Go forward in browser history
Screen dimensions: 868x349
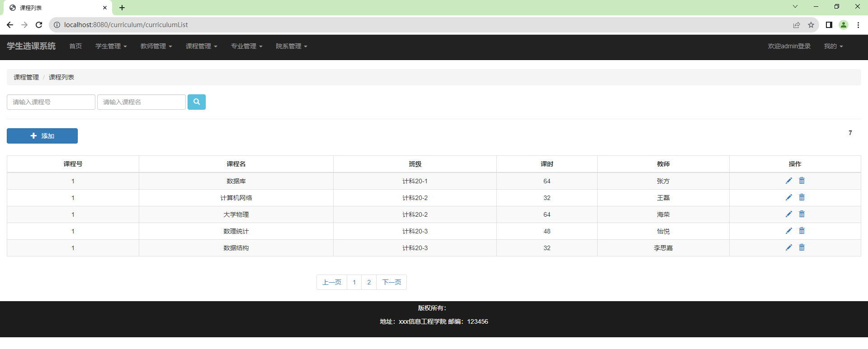click(24, 25)
